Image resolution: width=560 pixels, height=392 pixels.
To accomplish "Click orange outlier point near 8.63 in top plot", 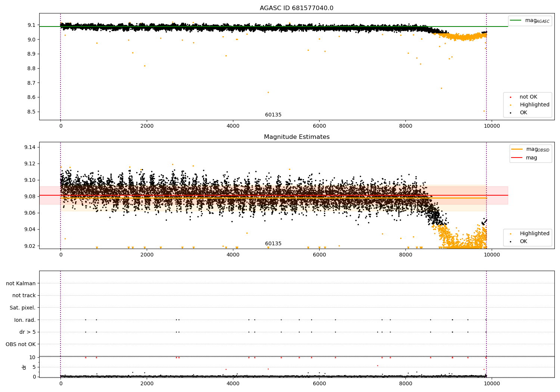I will [x=268, y=92].
